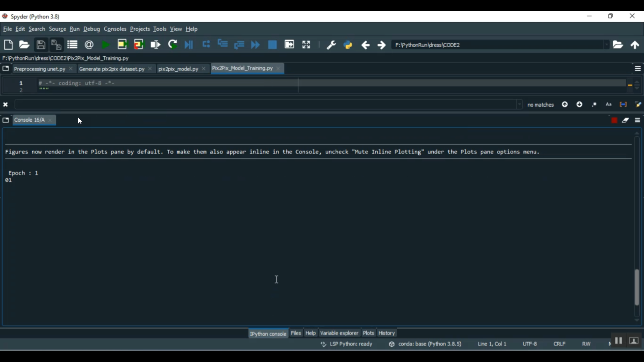Toggle case sensitive search (Aa)
The width and height of the screenshot is (644, 362).
[x=608, y=105]
